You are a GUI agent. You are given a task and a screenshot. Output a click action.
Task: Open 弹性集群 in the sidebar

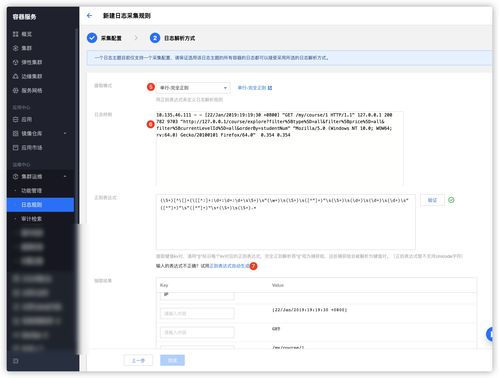pyautogui.click(x=32, y=62)
